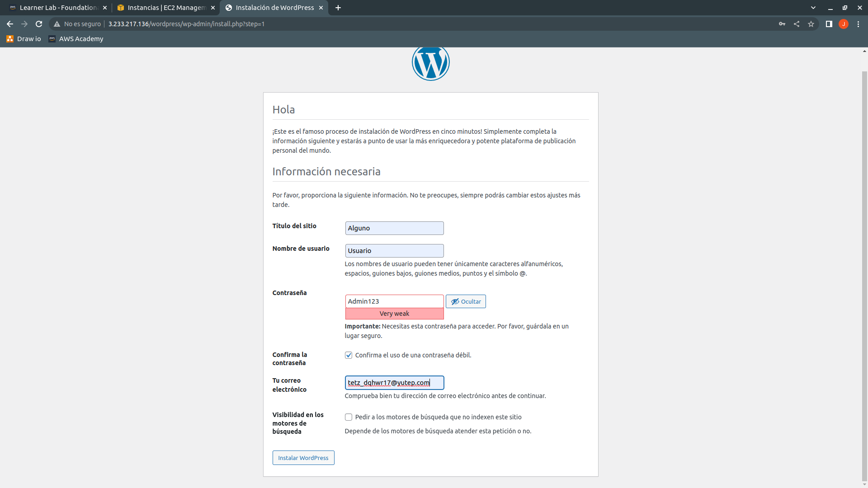Click the Nombre de usuario field
Screen dimensions: 868x488
(394, 251)
